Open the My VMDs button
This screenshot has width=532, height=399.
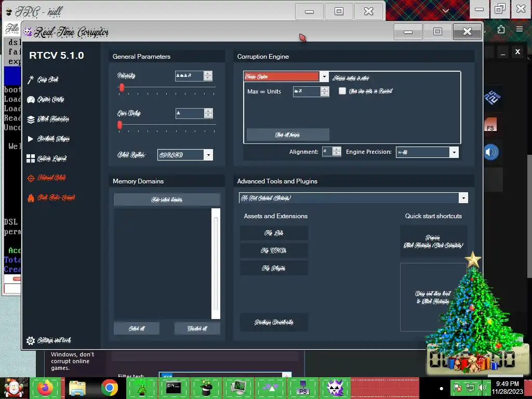click(x=274, y=251)
